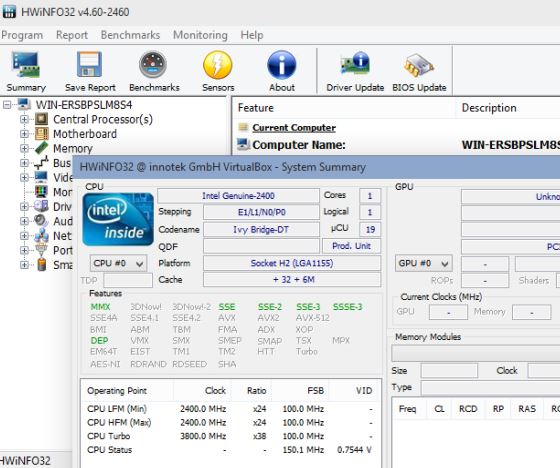Click the Socket H2 (LGA1155) platform field
Viewport: 560px width, 468px height.
point(292,263)
